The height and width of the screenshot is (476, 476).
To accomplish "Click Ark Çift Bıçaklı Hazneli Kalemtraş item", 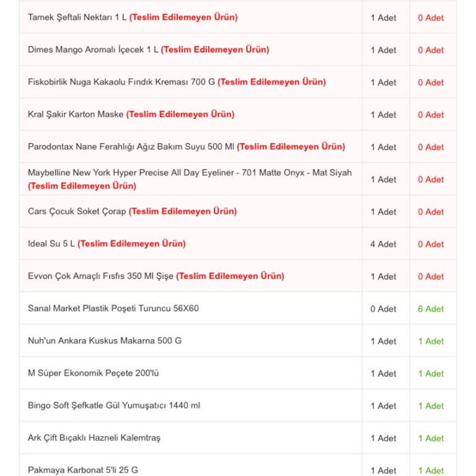I will [94, 438].
